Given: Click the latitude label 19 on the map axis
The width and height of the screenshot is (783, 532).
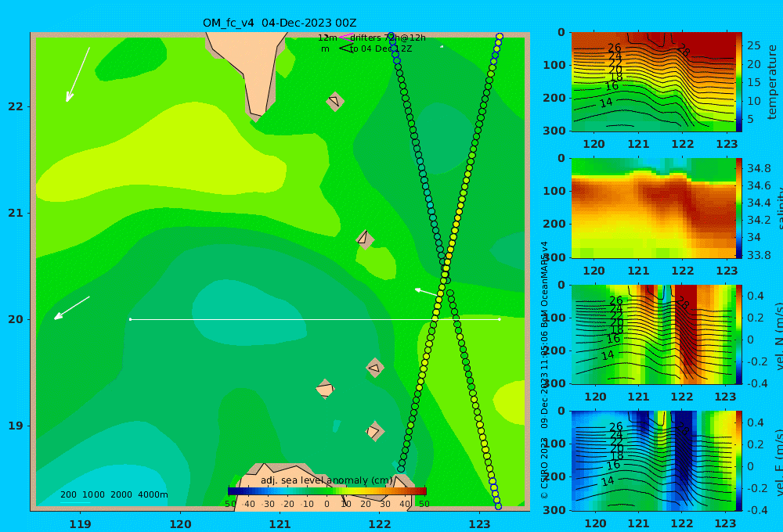Looking at the screenshot, I should click(x=16, y=426).
